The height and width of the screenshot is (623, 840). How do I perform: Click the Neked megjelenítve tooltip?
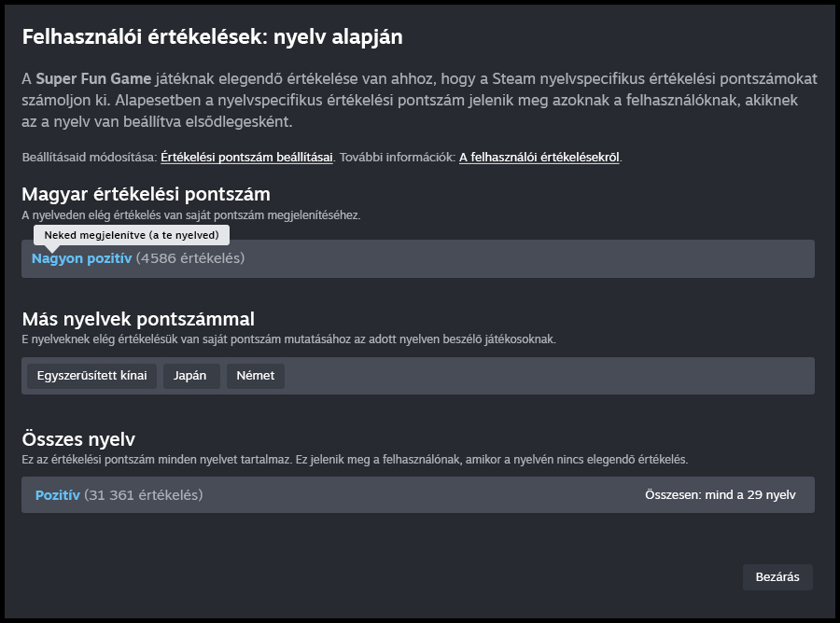(x=131, y=234)
